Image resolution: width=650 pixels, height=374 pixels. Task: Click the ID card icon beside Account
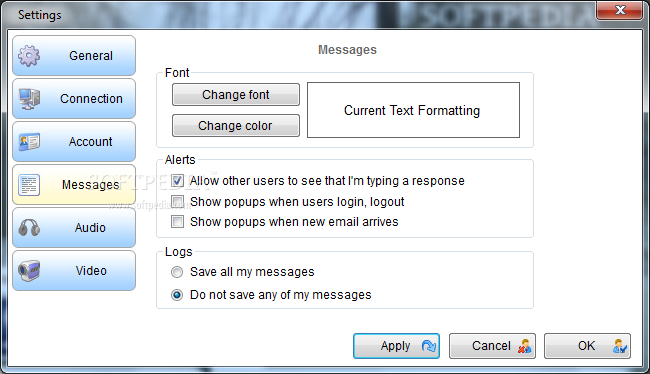(29, 142)
